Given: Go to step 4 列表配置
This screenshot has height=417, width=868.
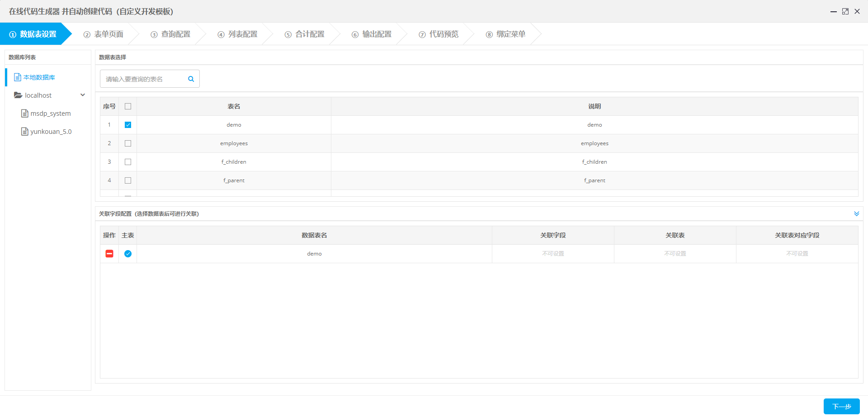Looking at the screenshot, I should [237, 34].
